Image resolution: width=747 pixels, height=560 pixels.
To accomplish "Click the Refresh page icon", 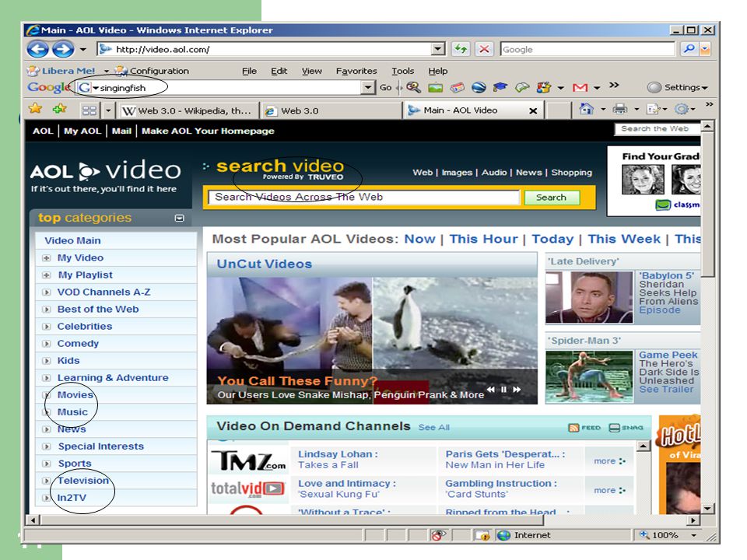I will point(460,48).
